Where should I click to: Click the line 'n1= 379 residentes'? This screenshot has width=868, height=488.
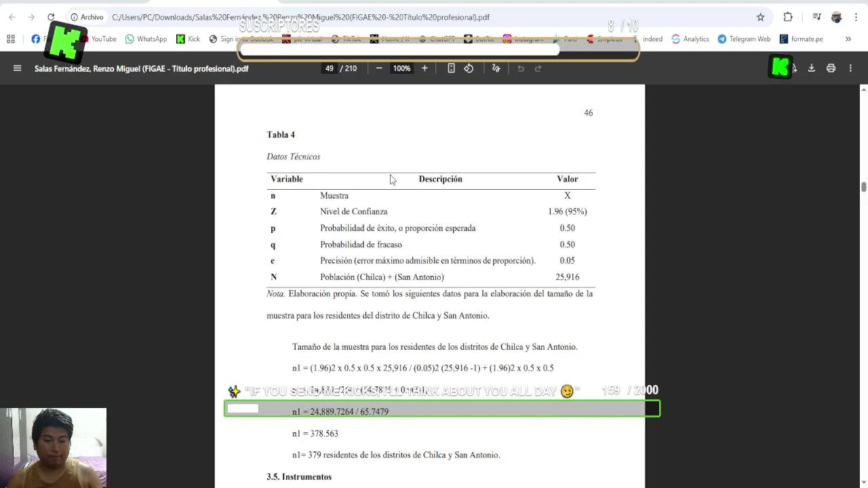396,455
